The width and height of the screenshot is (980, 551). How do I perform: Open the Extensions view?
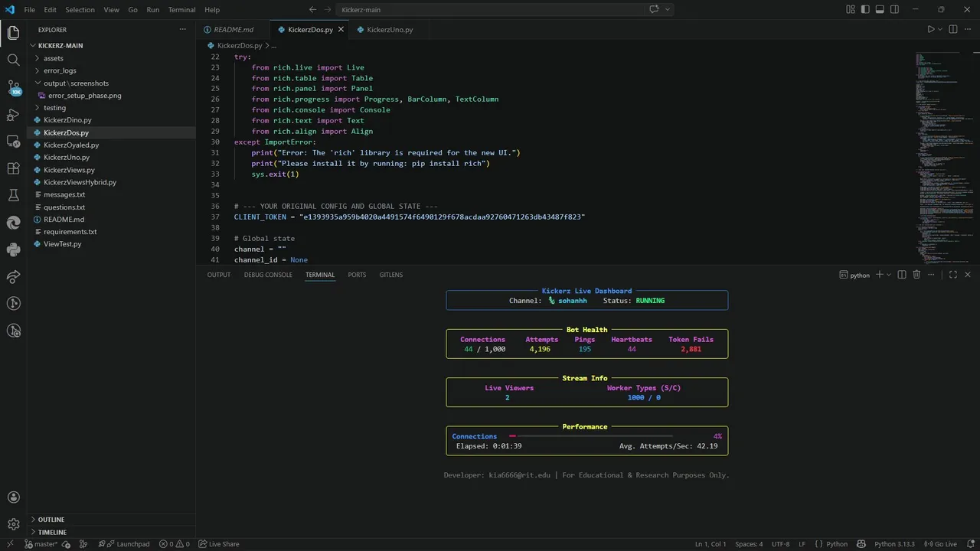pyautogui.click(x=13, y=168)
